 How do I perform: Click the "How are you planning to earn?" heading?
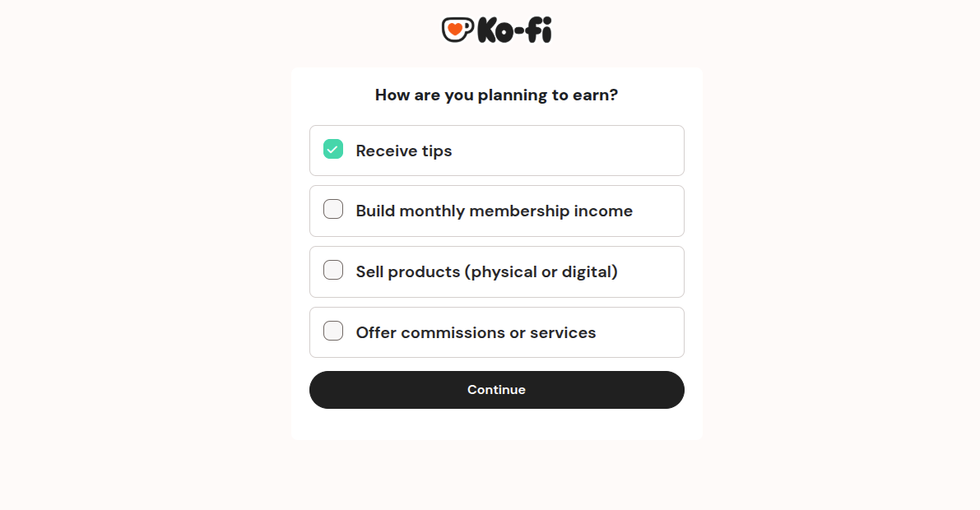click(x=496, y=95)
